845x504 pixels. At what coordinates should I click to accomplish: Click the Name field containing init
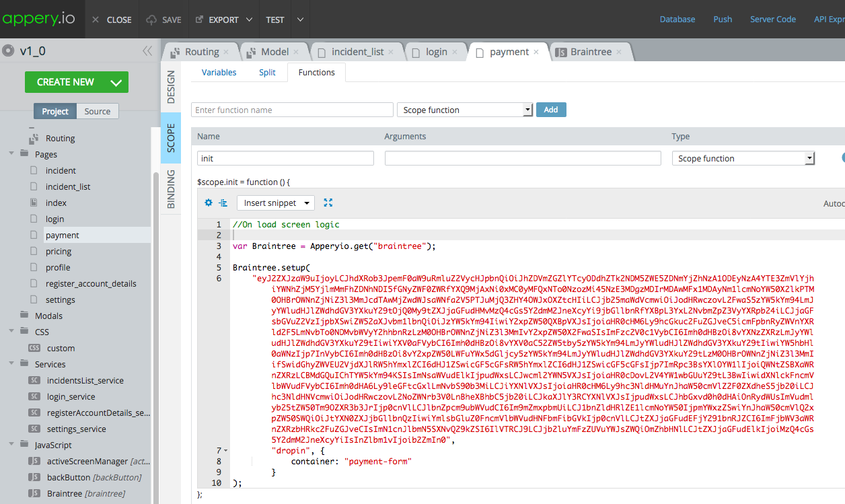coord(285,158)
